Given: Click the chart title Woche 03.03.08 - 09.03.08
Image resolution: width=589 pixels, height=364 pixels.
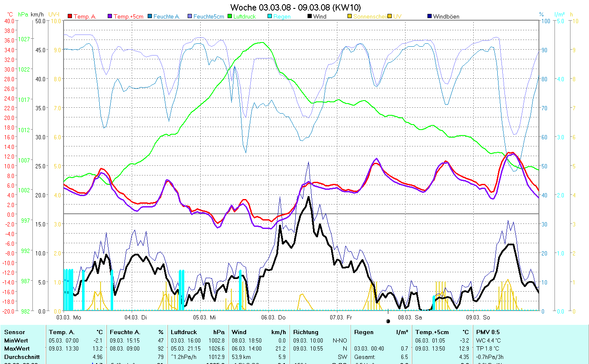Looking at the screenshot, I should point(295,7).
